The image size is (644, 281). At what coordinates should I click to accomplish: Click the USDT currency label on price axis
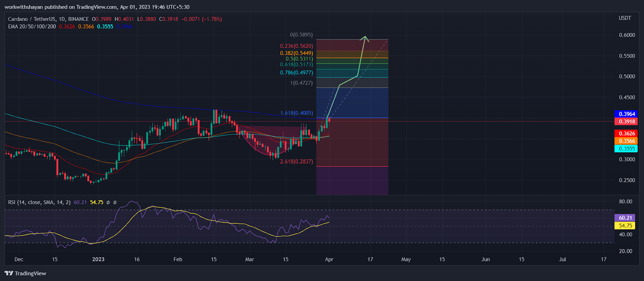[625, 18]
